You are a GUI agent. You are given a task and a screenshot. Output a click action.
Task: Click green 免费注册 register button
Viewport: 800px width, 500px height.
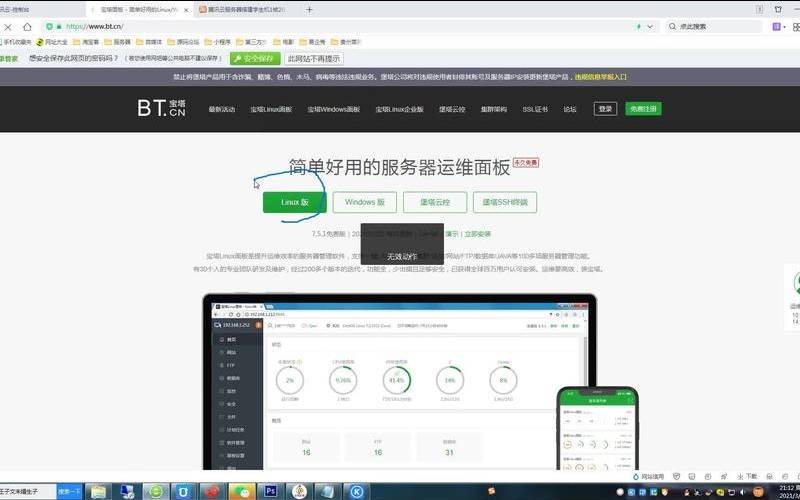(x=643, y=109)
